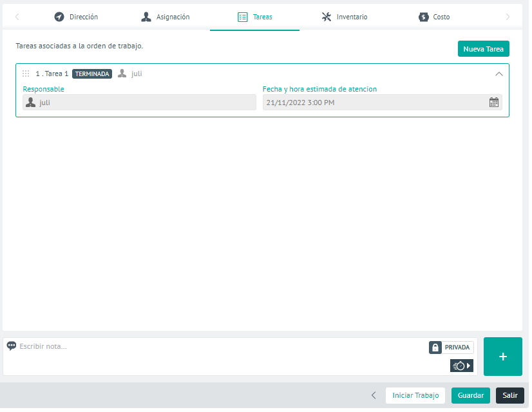Select the Tareas tab
The width and height of the screenshot is (532, 412).
255,17
